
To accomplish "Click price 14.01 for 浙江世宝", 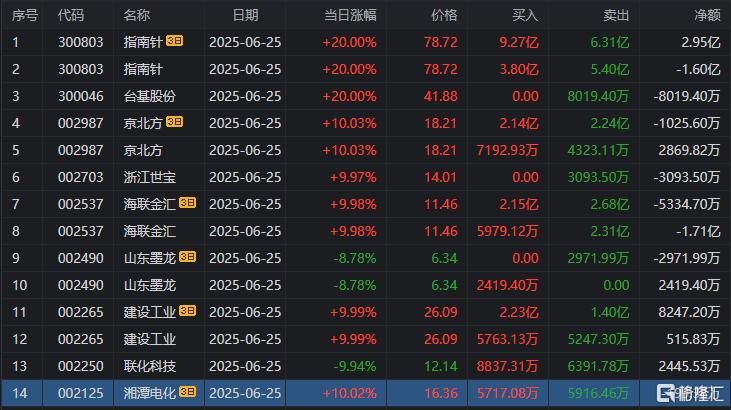I will [x=441, y=177].
